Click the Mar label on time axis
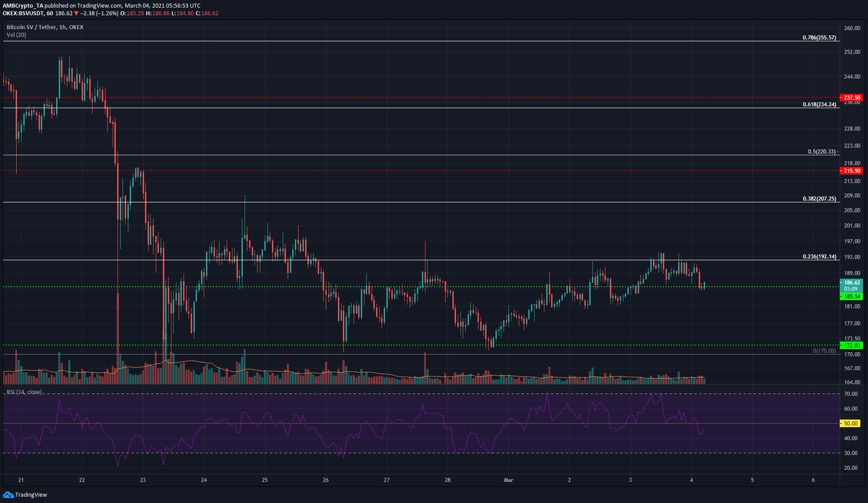 (509, 480)
